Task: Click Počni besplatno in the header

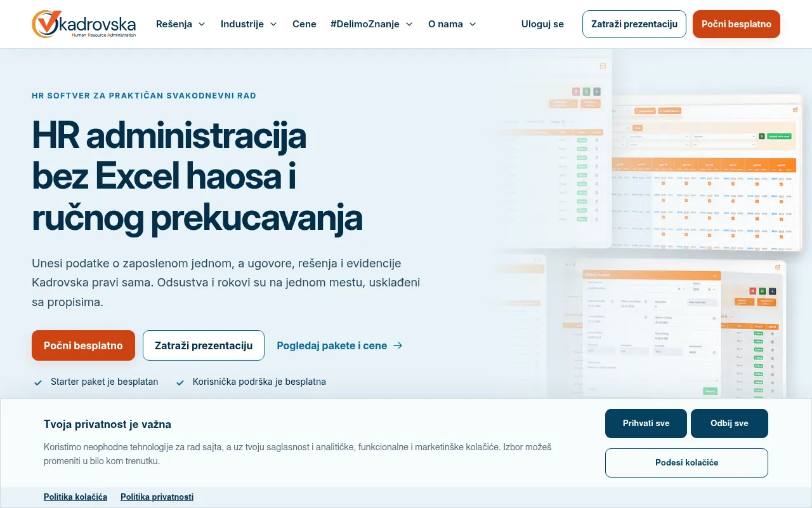Action: coord(737,24)
